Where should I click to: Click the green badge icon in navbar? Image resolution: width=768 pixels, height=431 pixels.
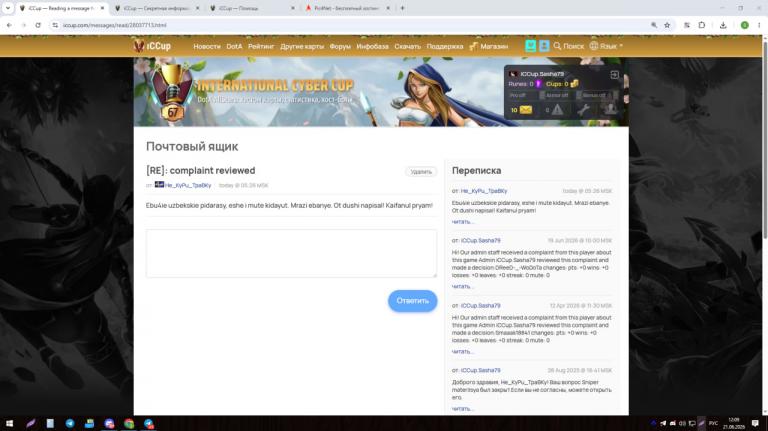coord(530,46)
